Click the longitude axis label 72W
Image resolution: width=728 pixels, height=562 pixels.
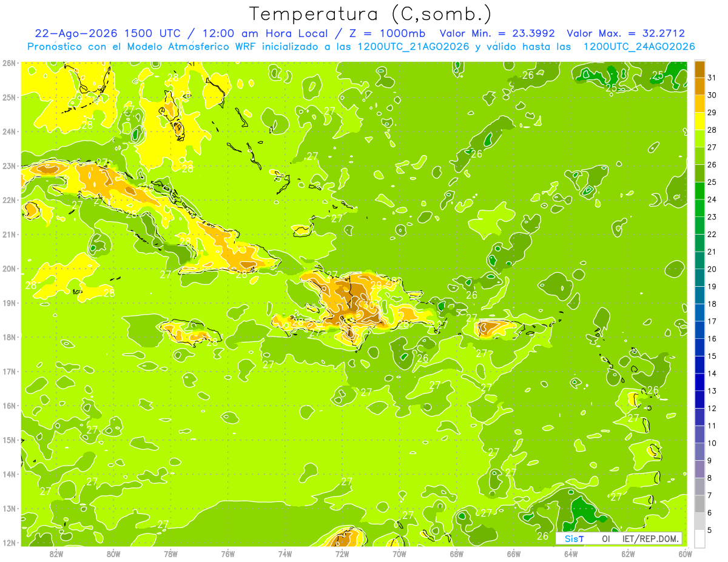coord(342,554)
